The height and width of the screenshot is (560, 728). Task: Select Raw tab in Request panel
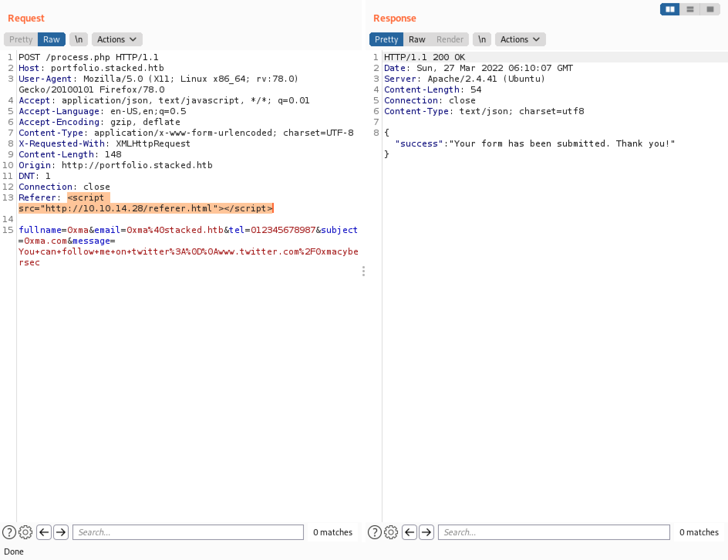(x=51, y=39)
